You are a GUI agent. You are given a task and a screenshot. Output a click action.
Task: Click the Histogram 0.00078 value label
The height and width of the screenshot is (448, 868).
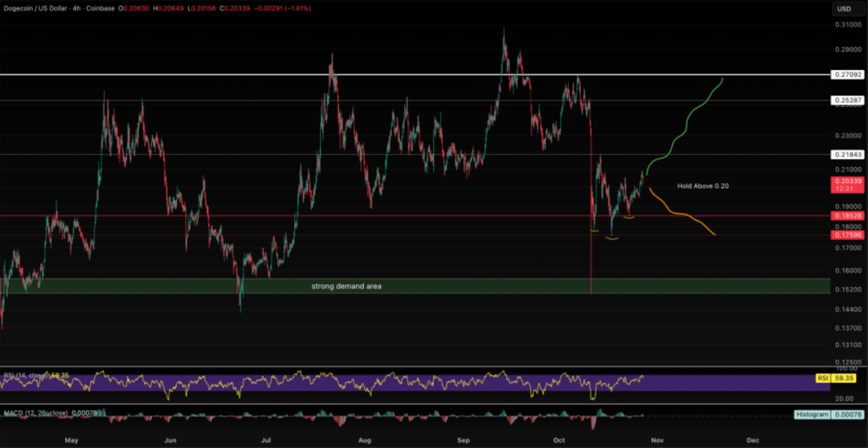tap(828, 414)
